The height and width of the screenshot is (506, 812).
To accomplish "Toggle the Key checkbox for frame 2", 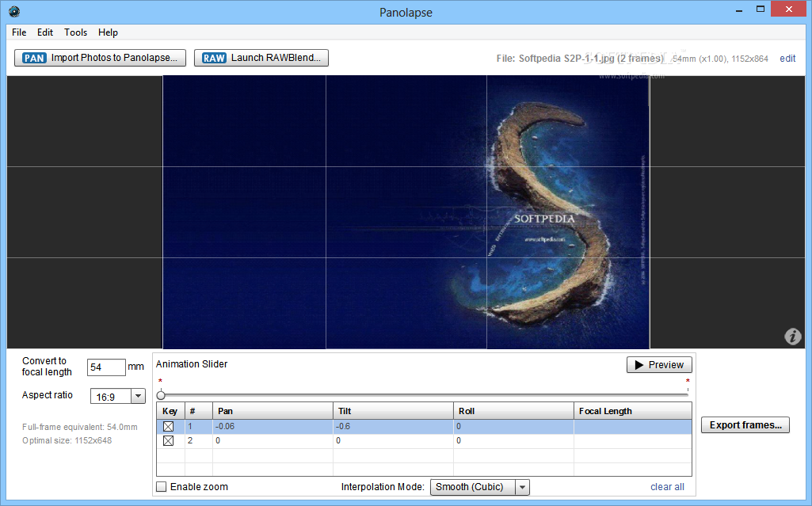I will pos(168,441).
